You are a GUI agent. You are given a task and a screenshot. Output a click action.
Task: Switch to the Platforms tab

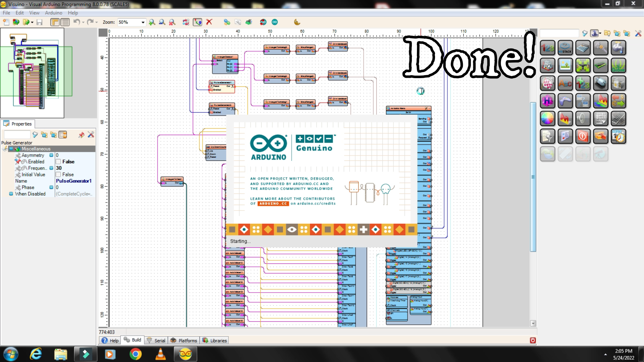click(x=184, y=340)
